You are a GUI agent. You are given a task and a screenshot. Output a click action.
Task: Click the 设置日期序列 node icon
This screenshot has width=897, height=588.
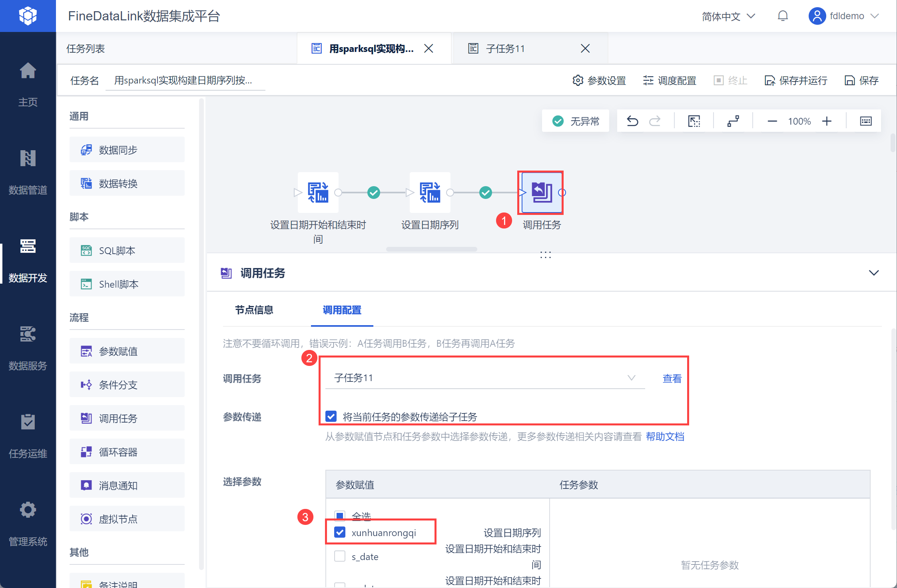[430, 193]
